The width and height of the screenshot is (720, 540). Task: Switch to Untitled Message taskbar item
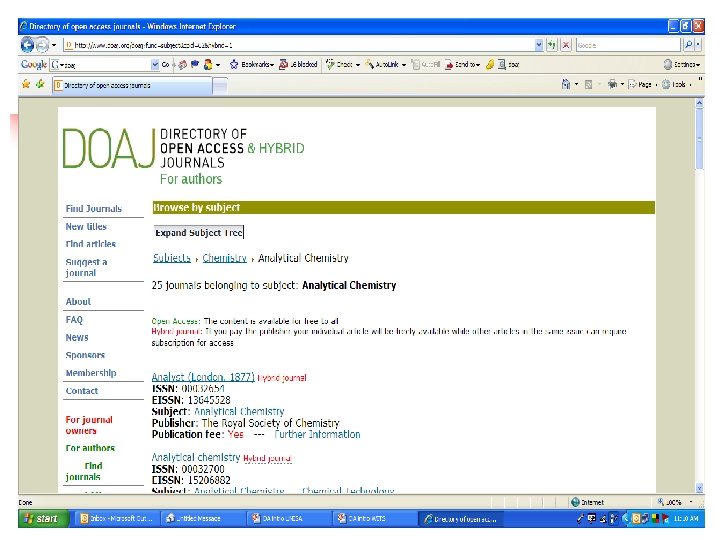(x=200, y=518)
